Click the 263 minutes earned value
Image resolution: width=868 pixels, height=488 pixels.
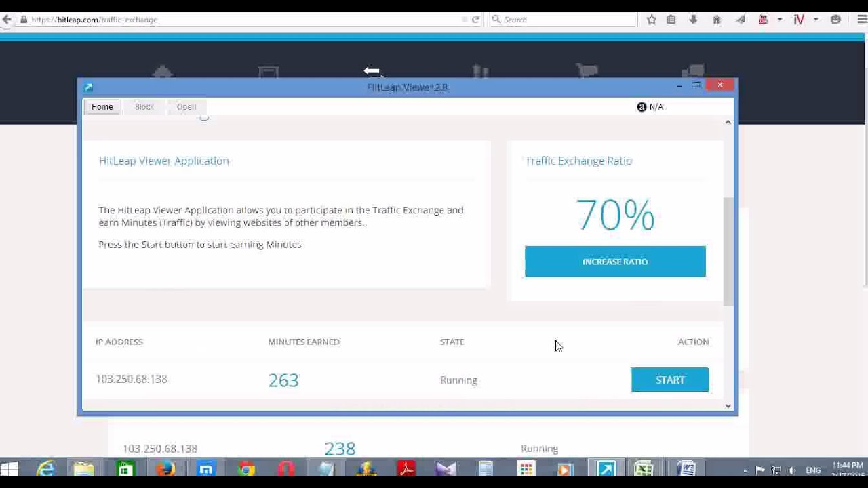pos(283,380)
